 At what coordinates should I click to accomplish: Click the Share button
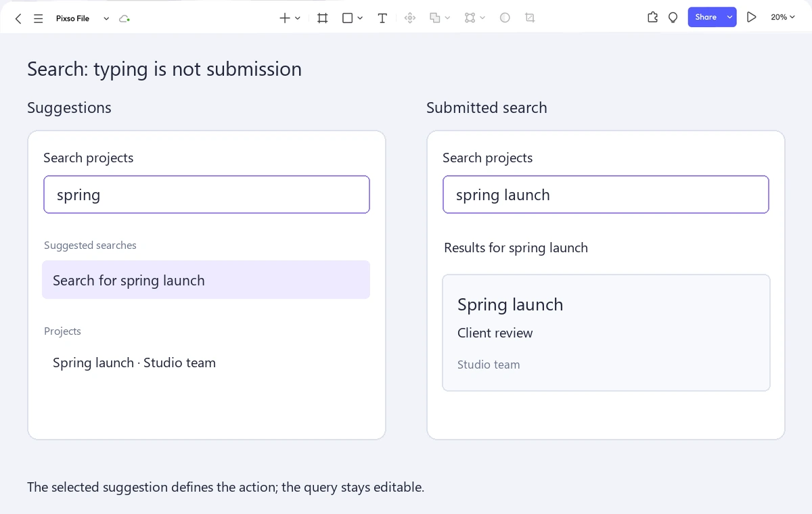tap(706, 18)
